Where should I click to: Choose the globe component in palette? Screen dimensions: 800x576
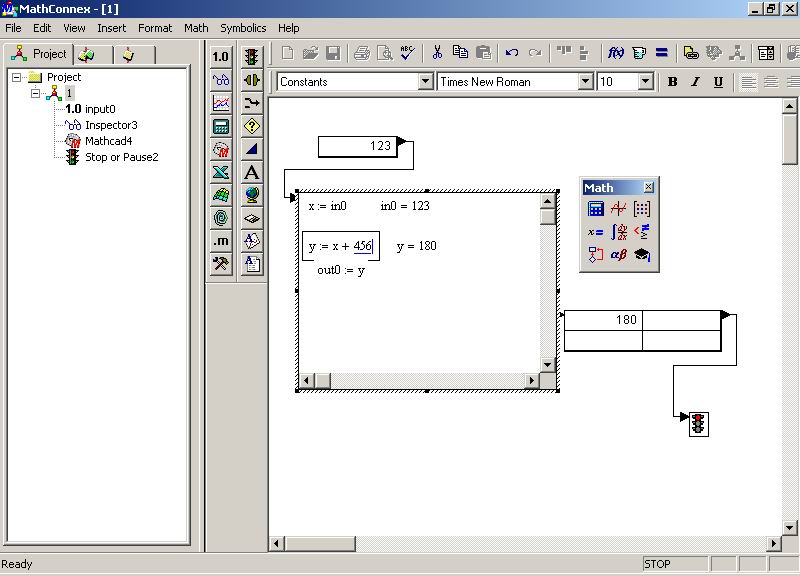252,195
